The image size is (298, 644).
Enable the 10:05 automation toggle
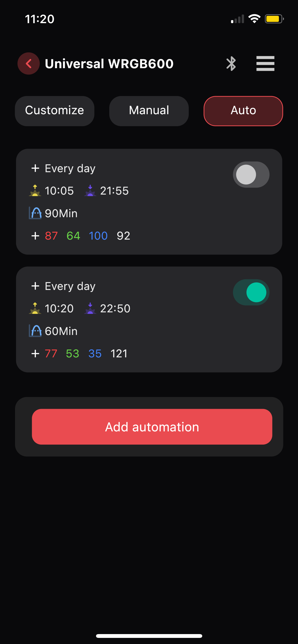251,174
